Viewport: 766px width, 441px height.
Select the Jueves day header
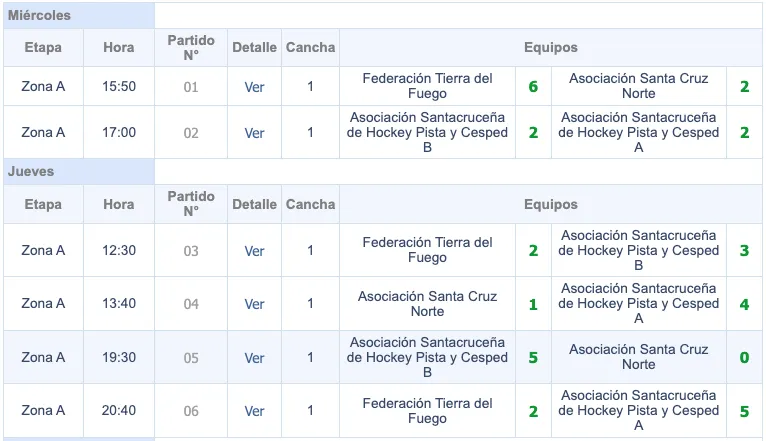[31, 172]
